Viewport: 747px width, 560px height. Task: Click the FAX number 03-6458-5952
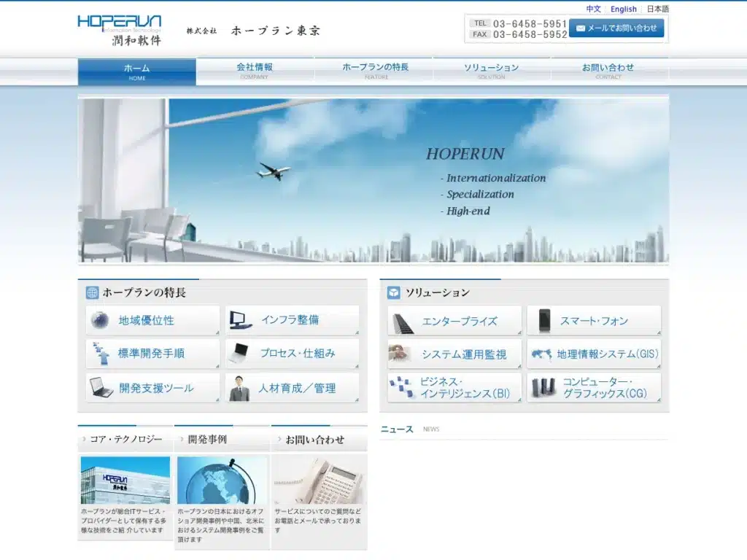[530, 34]
